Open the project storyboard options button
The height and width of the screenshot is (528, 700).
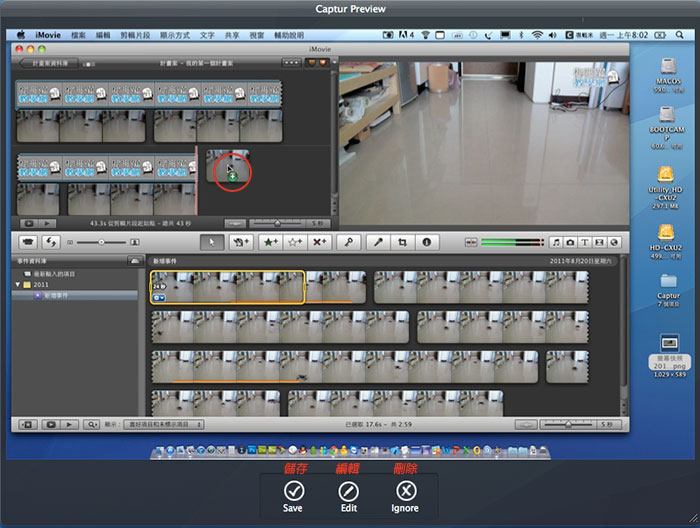pyautogui.click(x=292, y=63)
